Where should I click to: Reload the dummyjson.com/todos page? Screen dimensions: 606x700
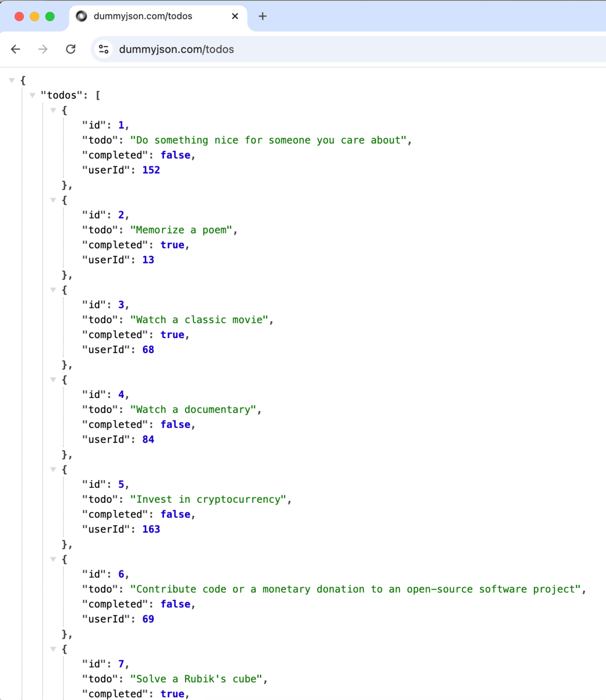[71, 49]
